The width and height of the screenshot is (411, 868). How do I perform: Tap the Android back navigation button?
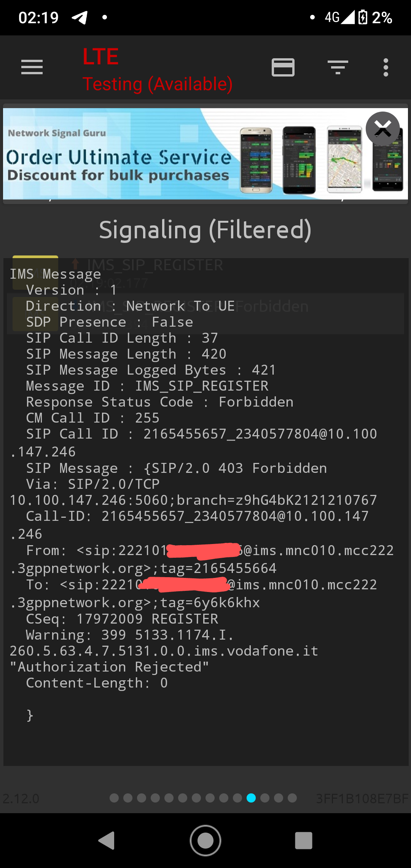pos(107,841)
